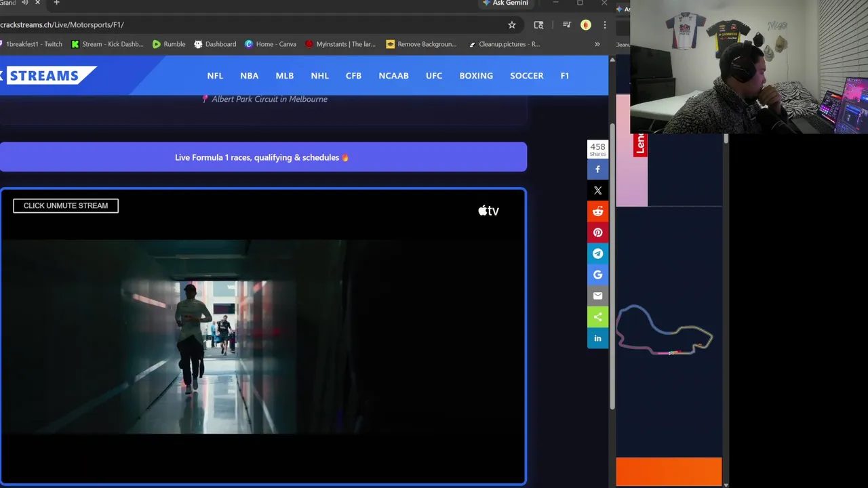This screenshot has width=868, height=488.
Task: Share the page on Facebook
Action: pos(597,169)
